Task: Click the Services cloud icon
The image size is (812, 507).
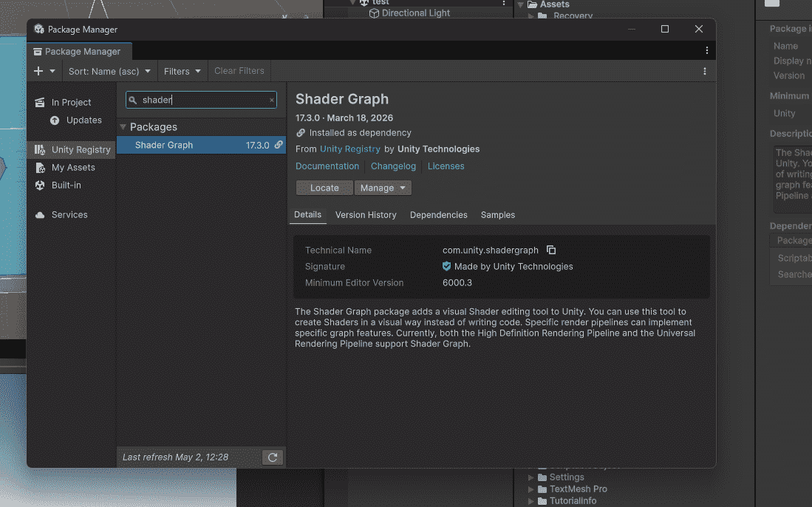Action: (x=40, y=215)
